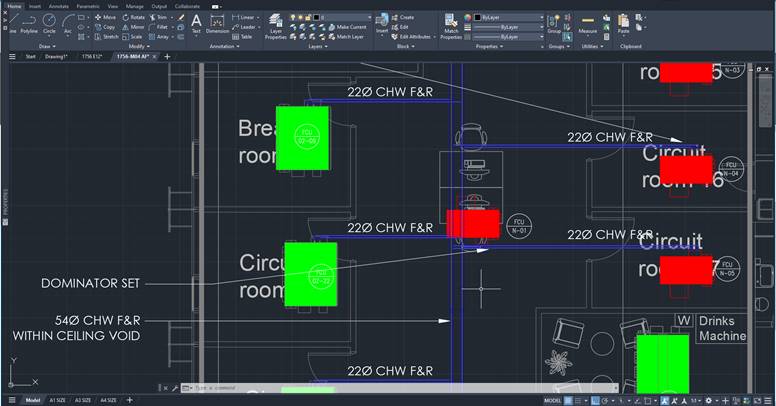Image resolution: width=776 pixels, height=406 pixels.
Task: Insert a Table from Annotation panel
Action: 242,37
